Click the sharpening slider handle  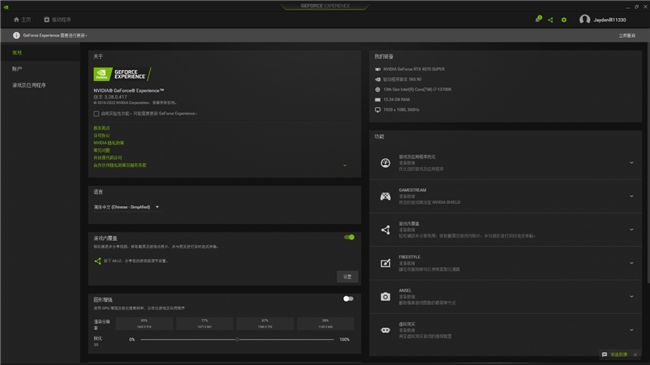pyautogui.click(x=237, y=339)
